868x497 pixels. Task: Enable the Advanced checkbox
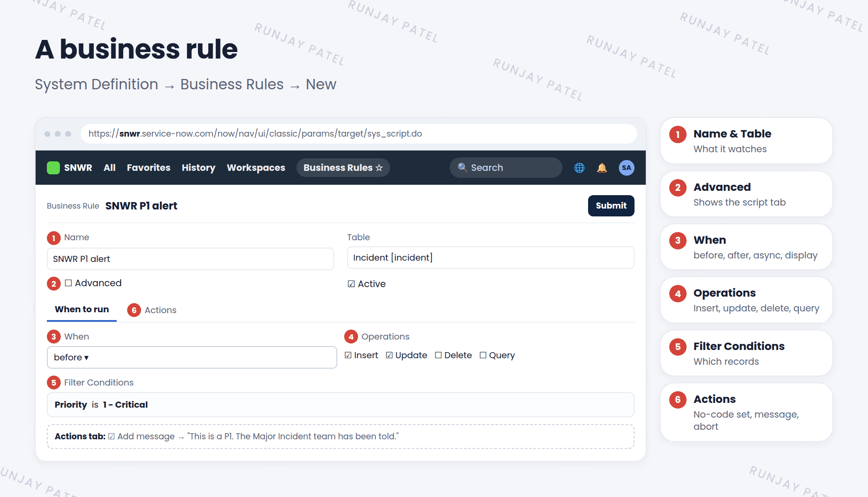coord(68,283)
